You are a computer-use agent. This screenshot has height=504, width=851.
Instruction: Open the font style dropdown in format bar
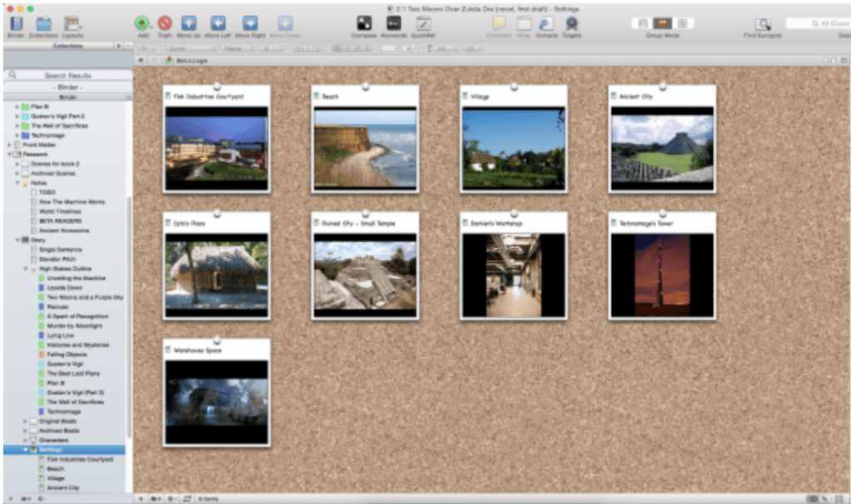[x=237, y=48]
